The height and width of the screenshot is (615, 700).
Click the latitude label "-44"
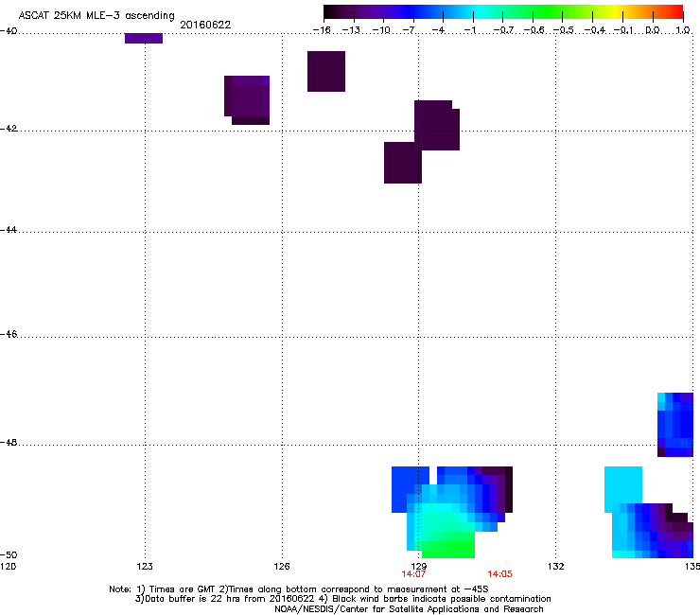click(9, 230)
